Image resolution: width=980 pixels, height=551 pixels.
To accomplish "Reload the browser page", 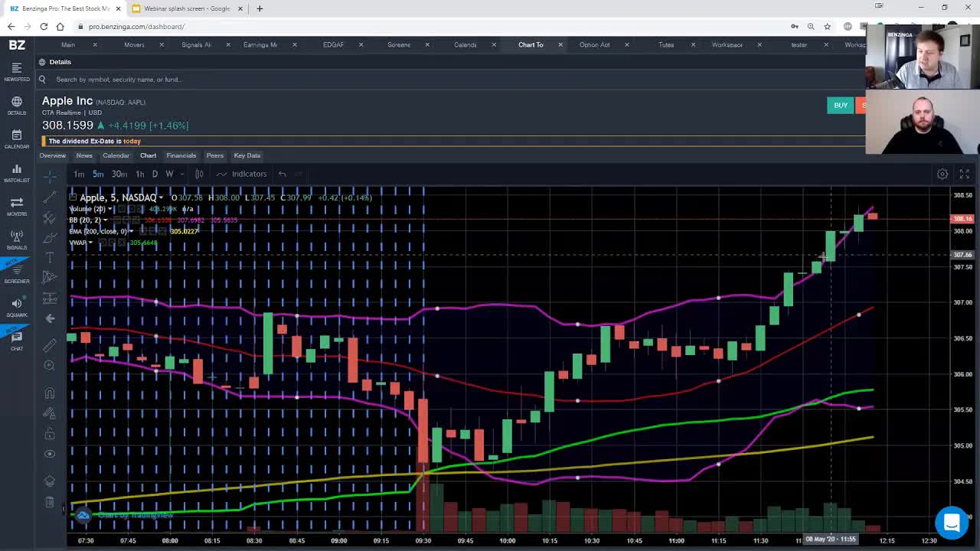I will click(44, 26).
